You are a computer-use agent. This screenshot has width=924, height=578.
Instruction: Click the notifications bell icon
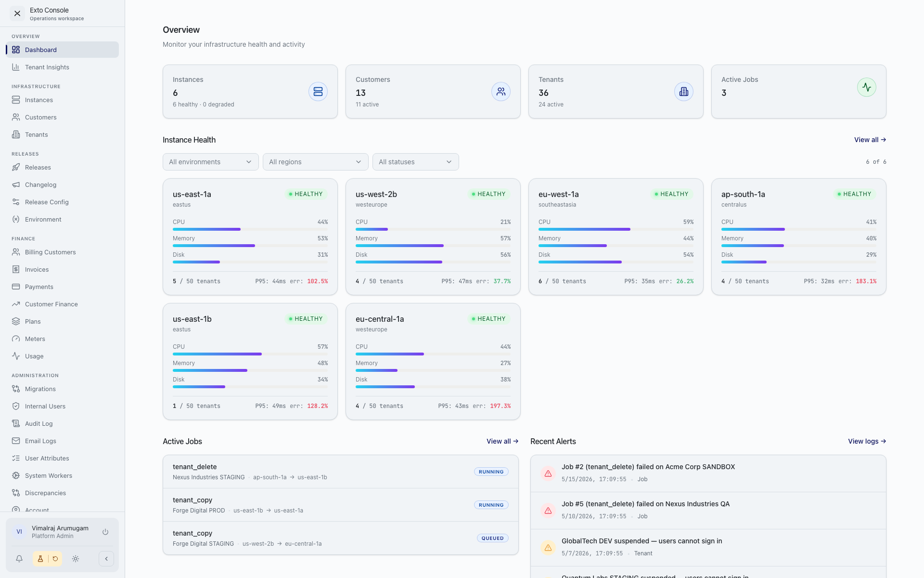pos(19,559)
